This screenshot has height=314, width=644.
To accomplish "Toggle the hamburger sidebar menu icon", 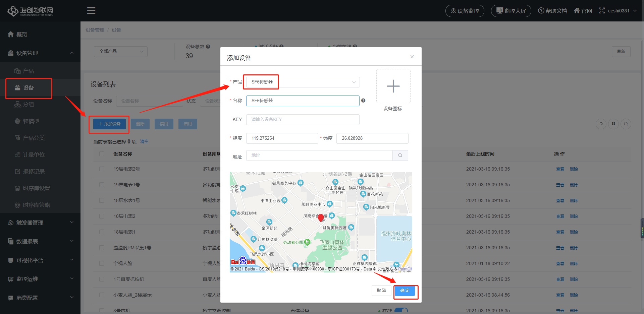I will tap(91, 11).
